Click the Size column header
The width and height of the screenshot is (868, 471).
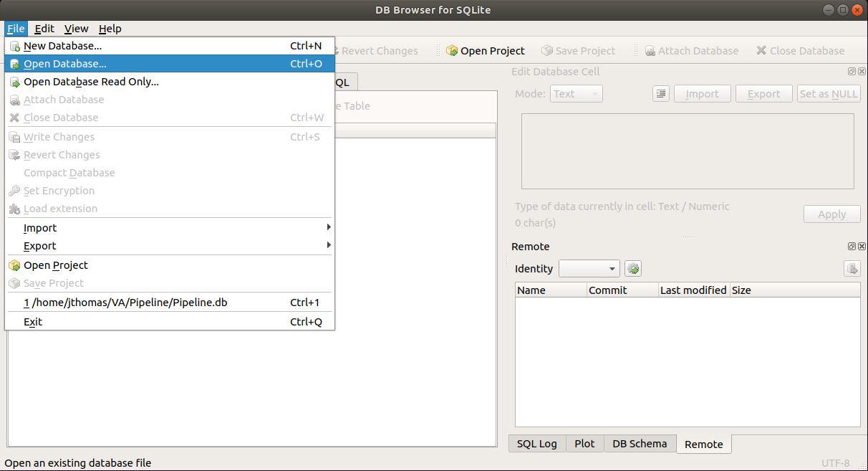795,290
